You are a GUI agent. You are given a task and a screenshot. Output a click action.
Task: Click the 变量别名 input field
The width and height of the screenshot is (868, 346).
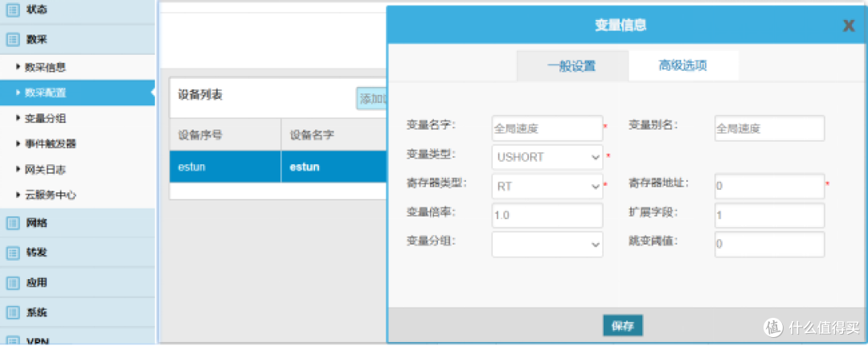[x=769, y=129]
